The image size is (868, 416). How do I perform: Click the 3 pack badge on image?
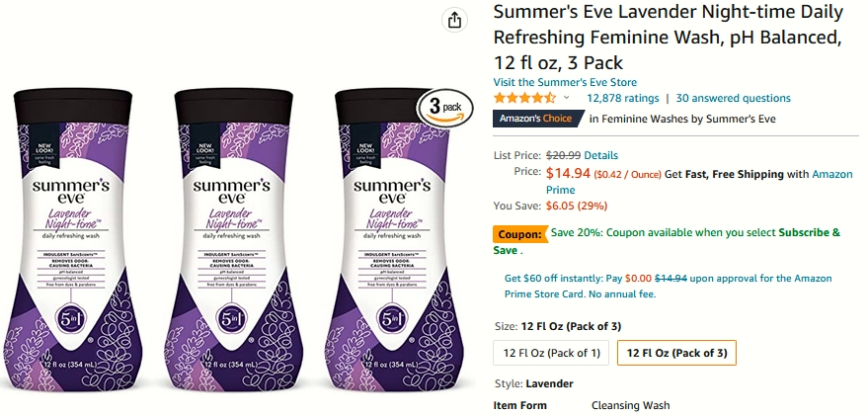445,108
